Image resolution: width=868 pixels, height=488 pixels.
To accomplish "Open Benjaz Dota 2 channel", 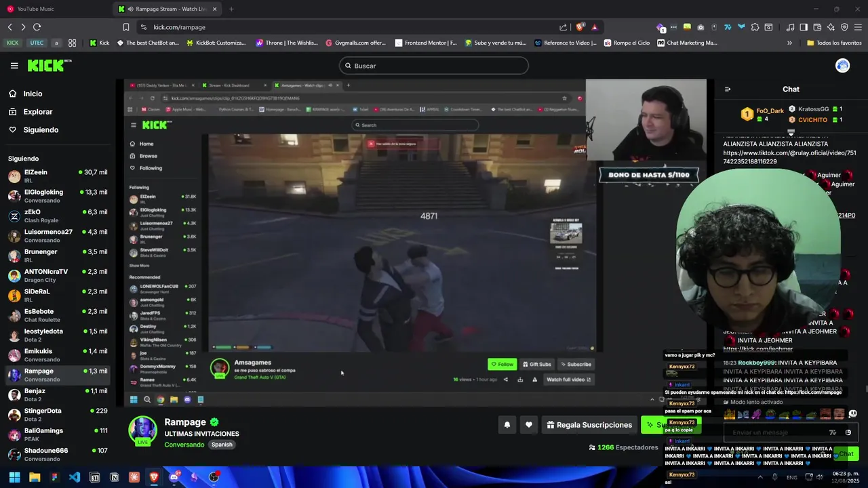I will (x=58, y=395).
